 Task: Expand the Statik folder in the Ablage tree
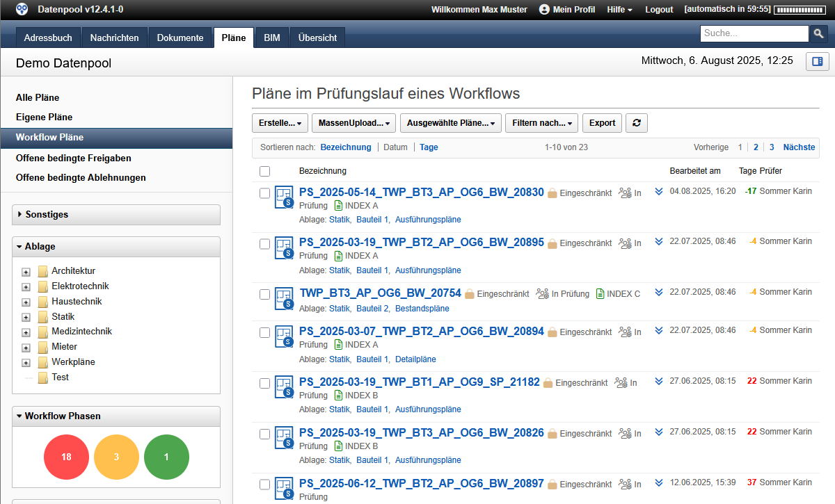pyautogui.click(x=25, y=316)
